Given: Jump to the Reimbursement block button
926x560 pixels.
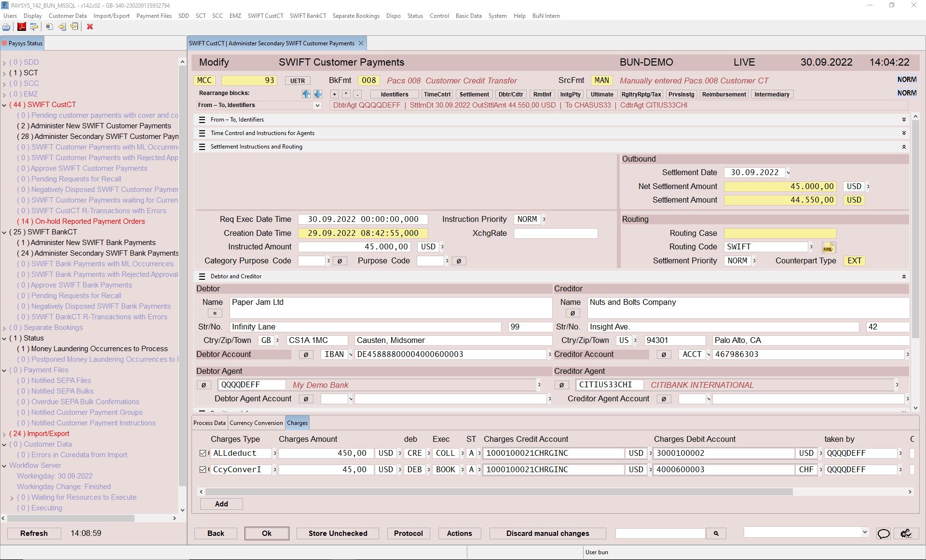Looking at the screenshot, I should click(x=724, y=95).
